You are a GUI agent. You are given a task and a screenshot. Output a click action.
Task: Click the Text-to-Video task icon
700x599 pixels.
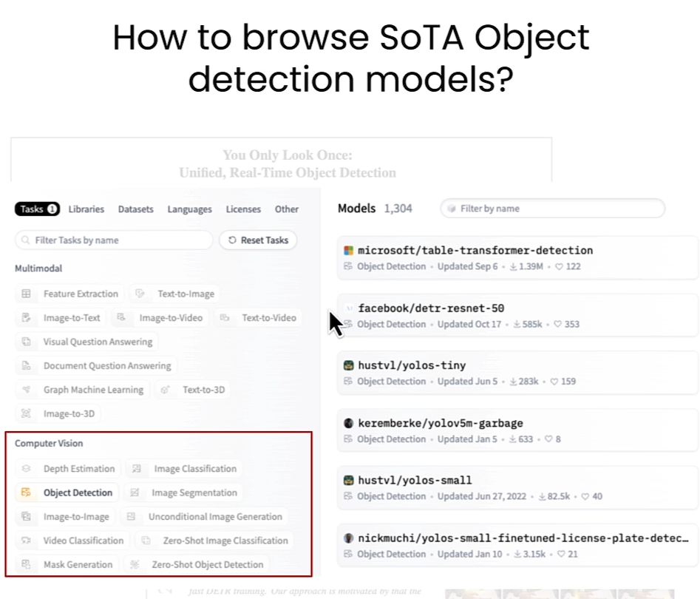tap(225, 317)
